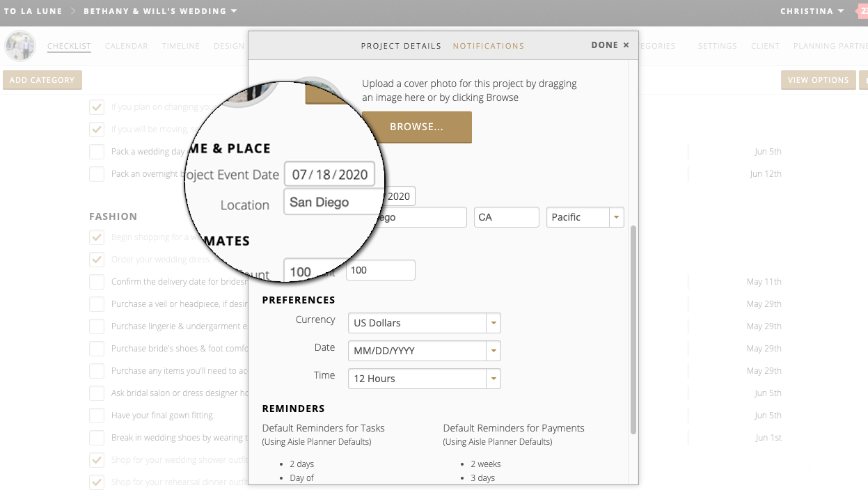Viewport: 868px width, 490px height.
Task: Open the Christina user account menu
Action: (x=812, y=11)
